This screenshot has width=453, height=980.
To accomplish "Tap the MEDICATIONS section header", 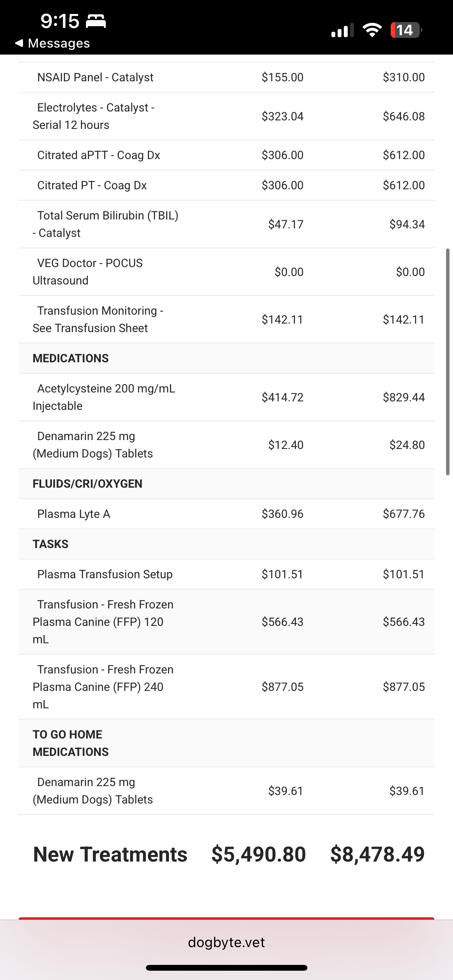I will (x=70, y=358).
